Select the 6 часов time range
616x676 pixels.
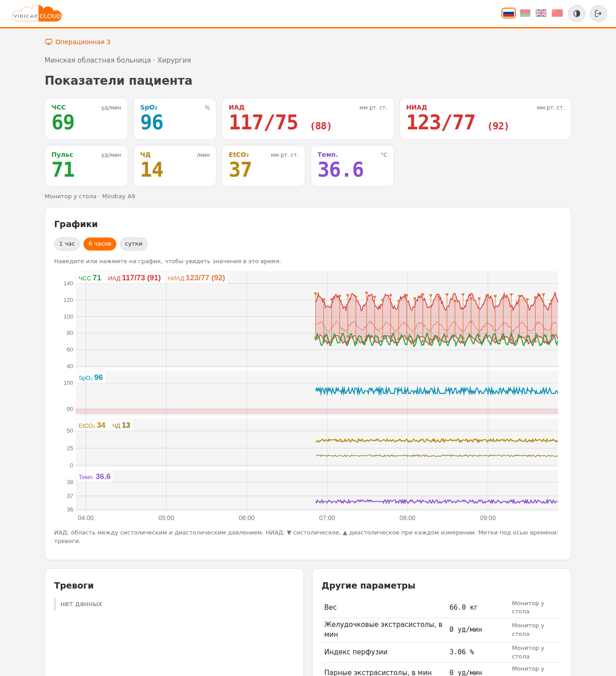click(x=100, y=244)
